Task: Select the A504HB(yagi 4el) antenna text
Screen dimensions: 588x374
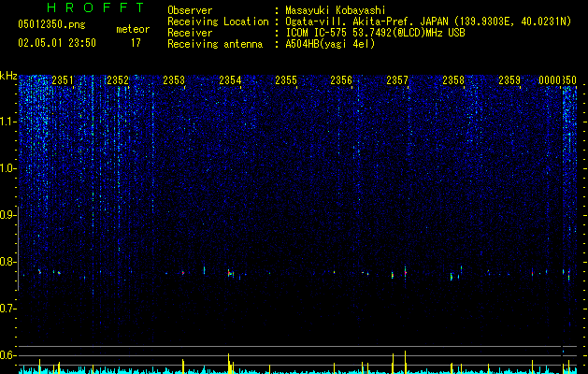Action: [330, 44]
